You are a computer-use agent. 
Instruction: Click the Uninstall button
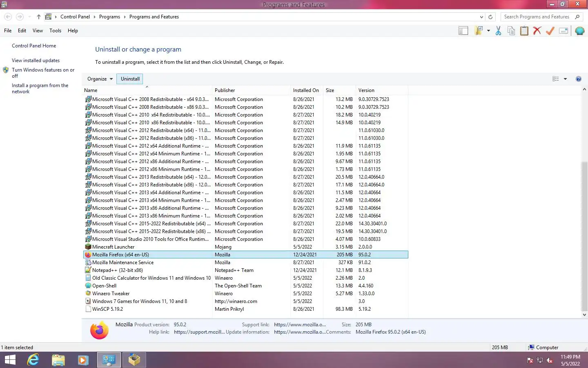click(x=130, y=79)
